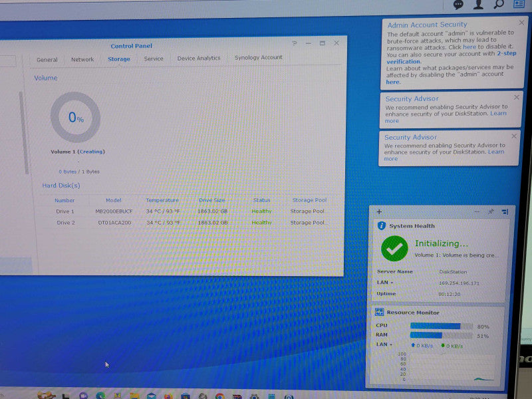Dismiss the Admin Account Security notification

(521, 23)
